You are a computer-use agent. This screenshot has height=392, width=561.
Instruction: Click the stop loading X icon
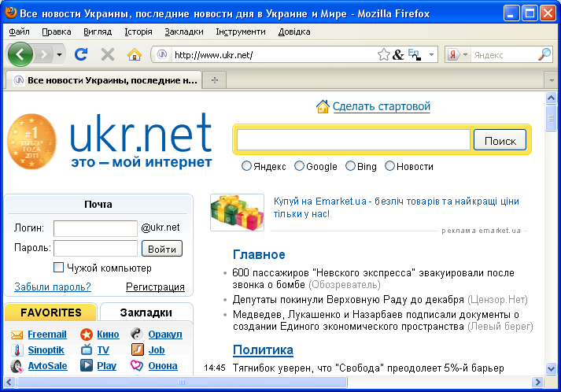pos(107,55)
